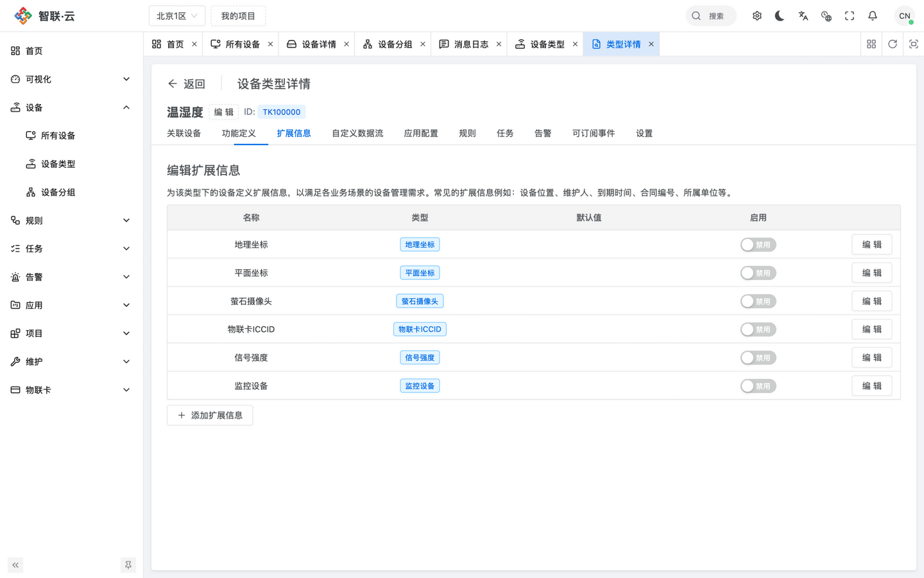Click the 搜索 search field
The image size is (924, 578).
pyautogui.click(x=711, y=16)
